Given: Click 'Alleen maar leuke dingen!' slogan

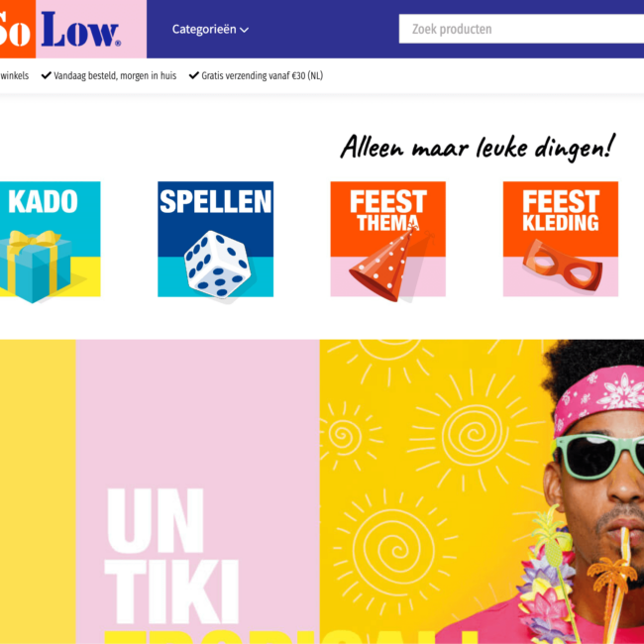Looking at the screenshot, I should 478,147.
